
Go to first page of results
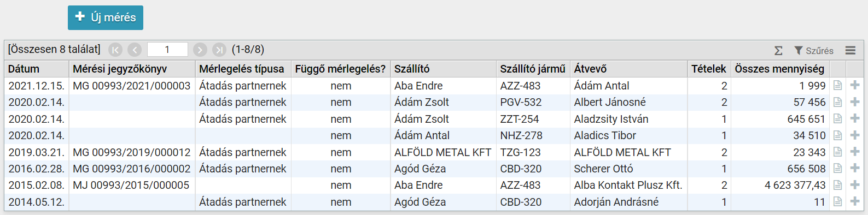click(115, 50)
